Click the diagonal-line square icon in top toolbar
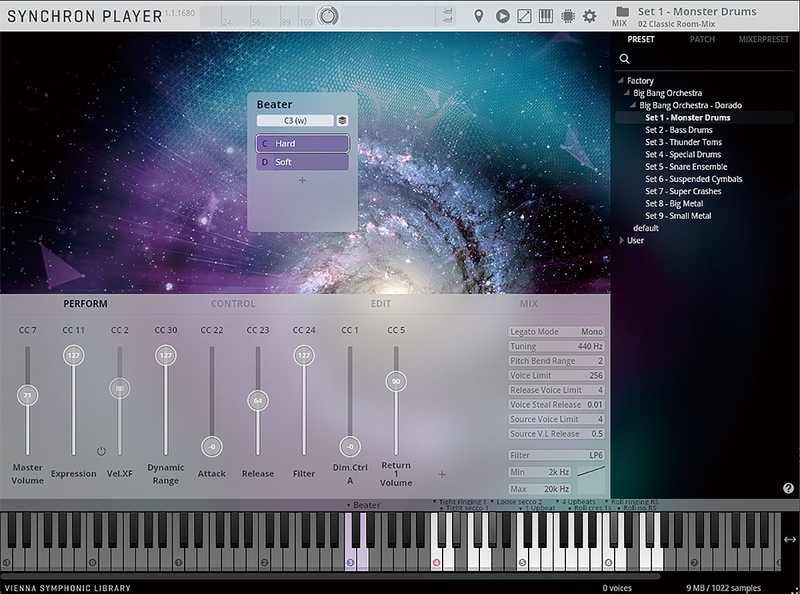This screenshot has width=800, height=594. tap(524, 16)
